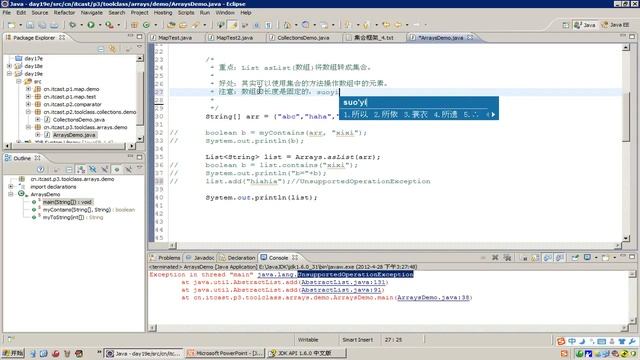Click the editor vertical scrollbar thumb
Viewport: 640px width, 360px height.
tap(626, 116)
